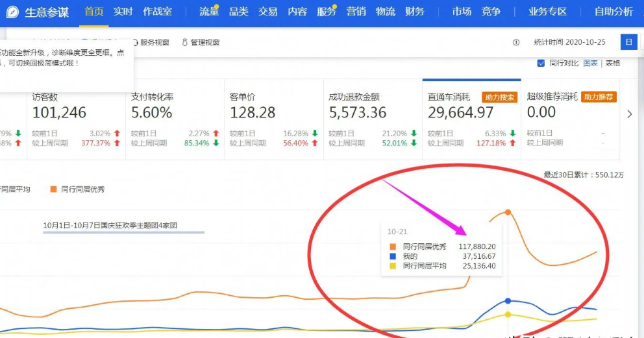Open the 首页 tab
The width and height of the screenshot is (644, 338).
point(93,12)
